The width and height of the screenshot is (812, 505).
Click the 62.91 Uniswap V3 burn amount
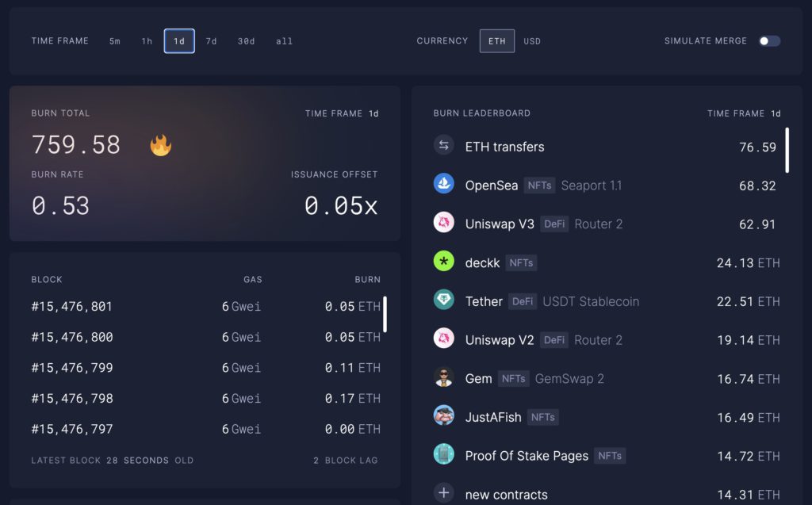757,224
